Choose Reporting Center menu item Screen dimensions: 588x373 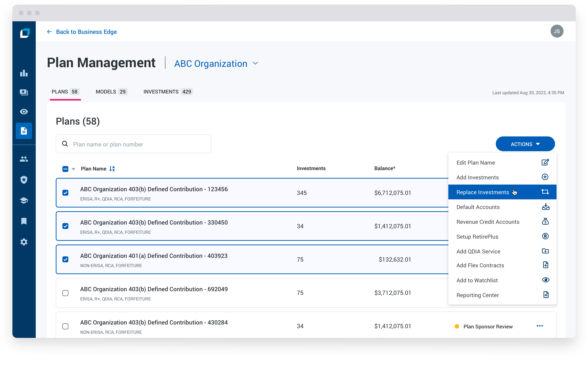click(502, 295)
